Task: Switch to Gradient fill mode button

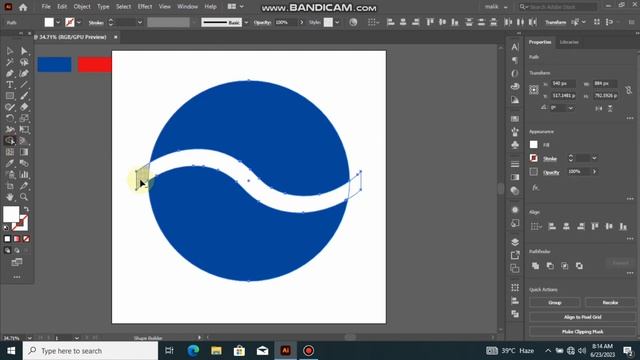Action: pyautogui.click(x=17, y=239)
